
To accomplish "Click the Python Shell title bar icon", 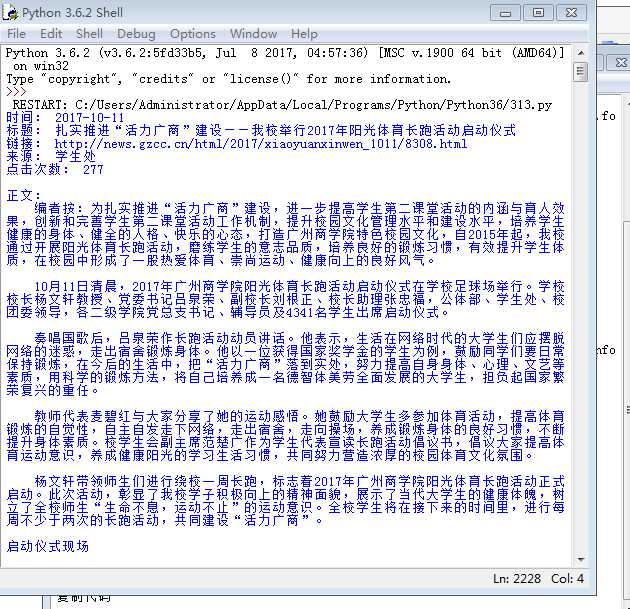I will (x=10, y=13).
